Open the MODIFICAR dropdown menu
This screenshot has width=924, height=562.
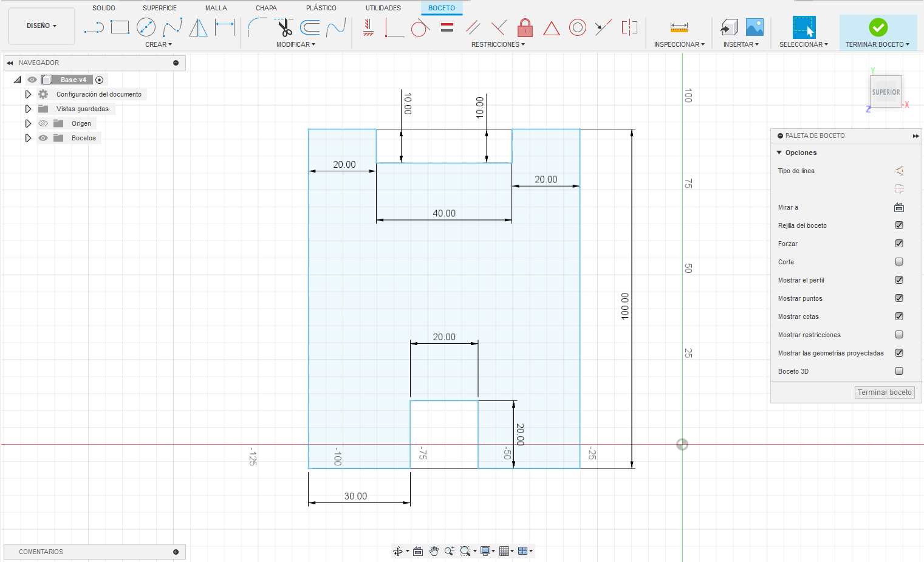[x=296, y=44]
